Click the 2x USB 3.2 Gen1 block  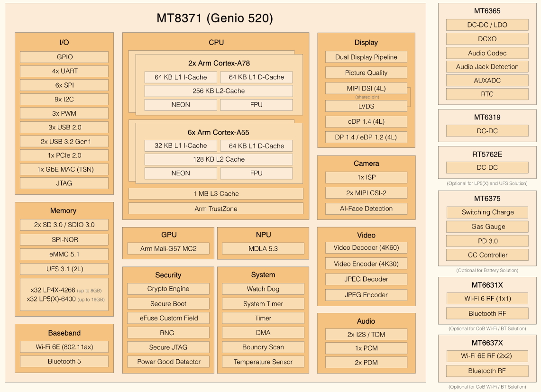pyautogui.click(x=64, y=141)
